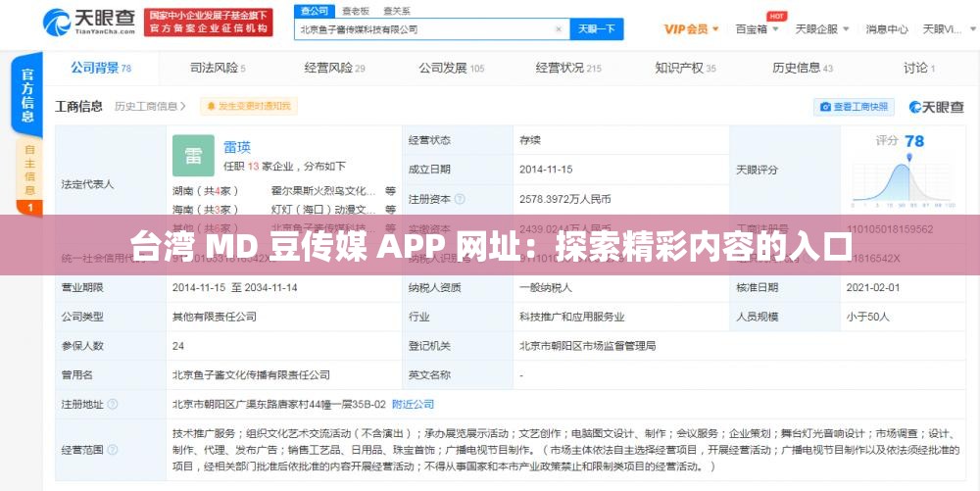Select the 查公司 search tab

315,11
